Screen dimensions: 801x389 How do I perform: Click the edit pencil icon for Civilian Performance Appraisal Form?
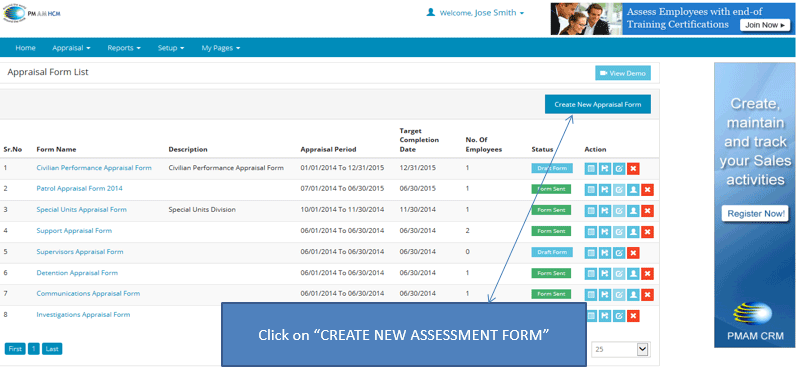(619, 168)
